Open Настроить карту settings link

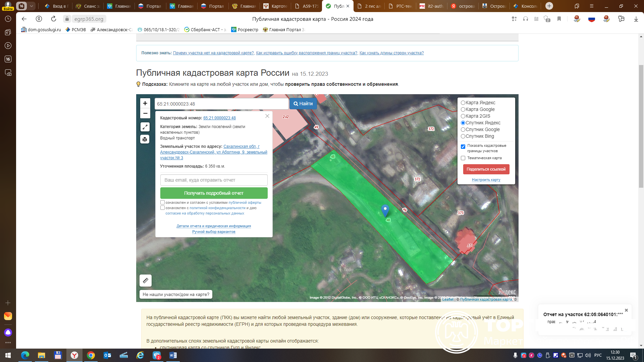point(486,180)
